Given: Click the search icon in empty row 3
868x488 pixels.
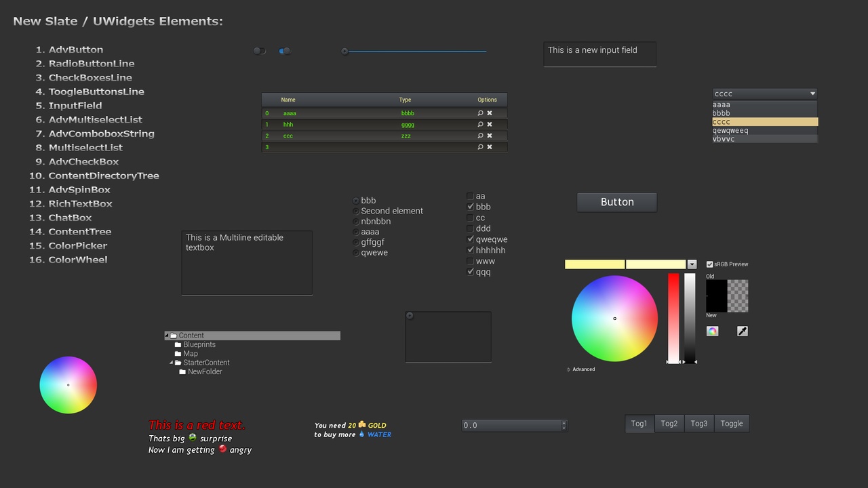Looking at the screenshot, I should pyautogui.click(x=480, y=147).
